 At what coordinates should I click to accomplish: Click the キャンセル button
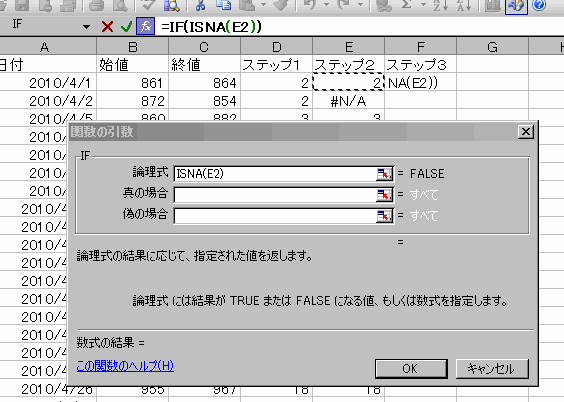click(492, 369)
